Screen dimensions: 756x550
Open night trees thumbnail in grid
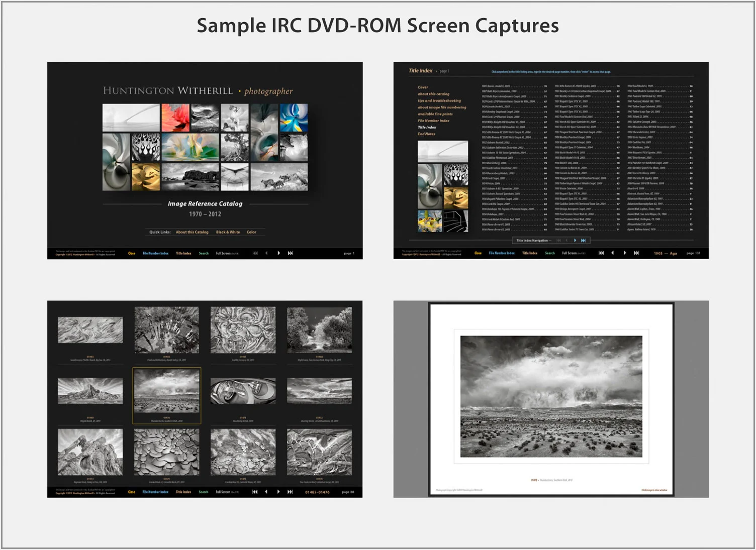click(x=319, y=330)
